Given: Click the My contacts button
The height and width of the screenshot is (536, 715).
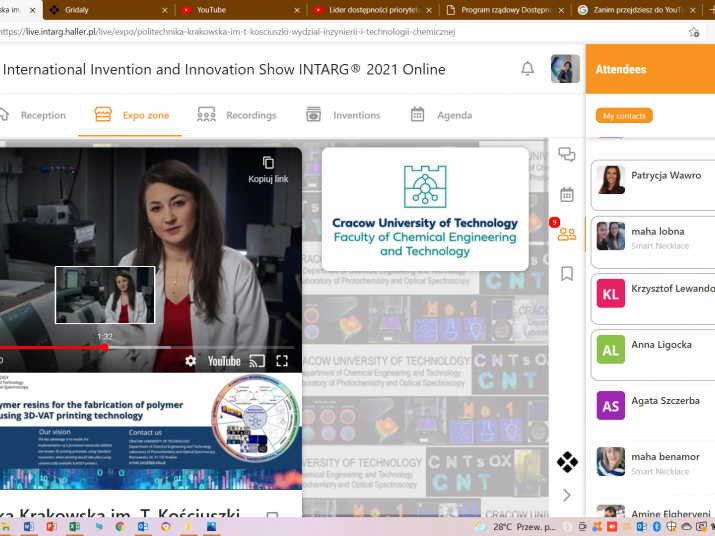Looking at the screenshot, I should pyautogui.click(x=624, y=116).
